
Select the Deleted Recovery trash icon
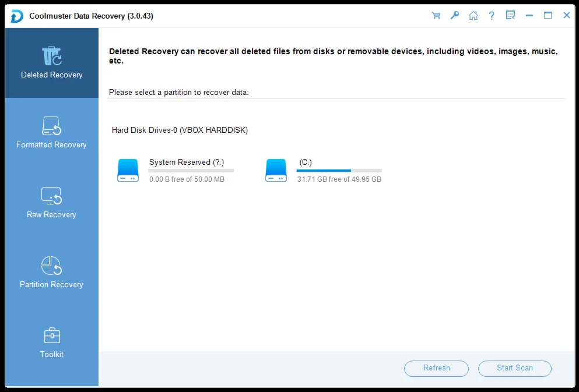pyautogui.click(x=52, y=56)
